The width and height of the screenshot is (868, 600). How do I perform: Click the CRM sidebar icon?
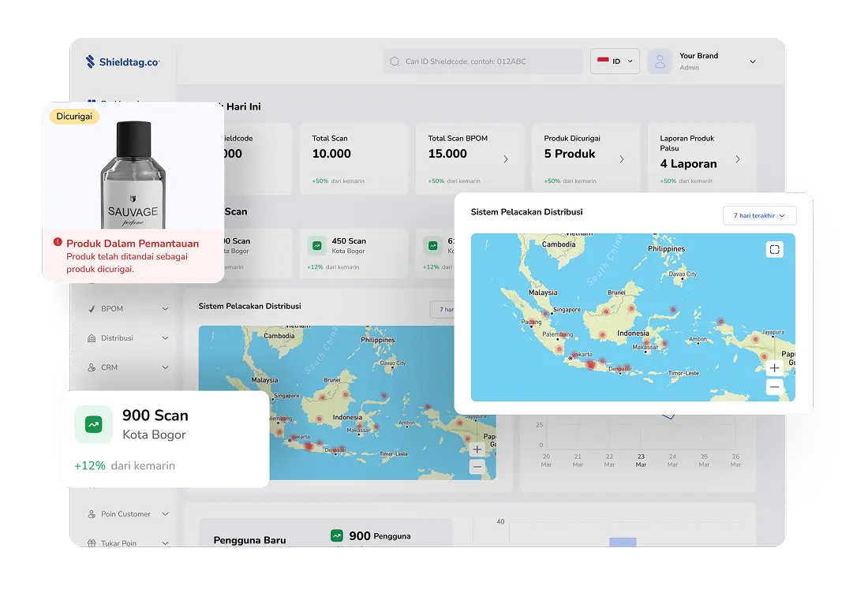[x=92, y=367]
